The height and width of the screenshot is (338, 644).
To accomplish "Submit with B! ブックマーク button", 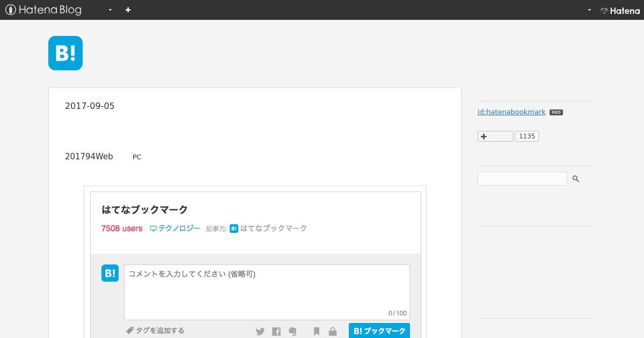I will tap(379, 330).
